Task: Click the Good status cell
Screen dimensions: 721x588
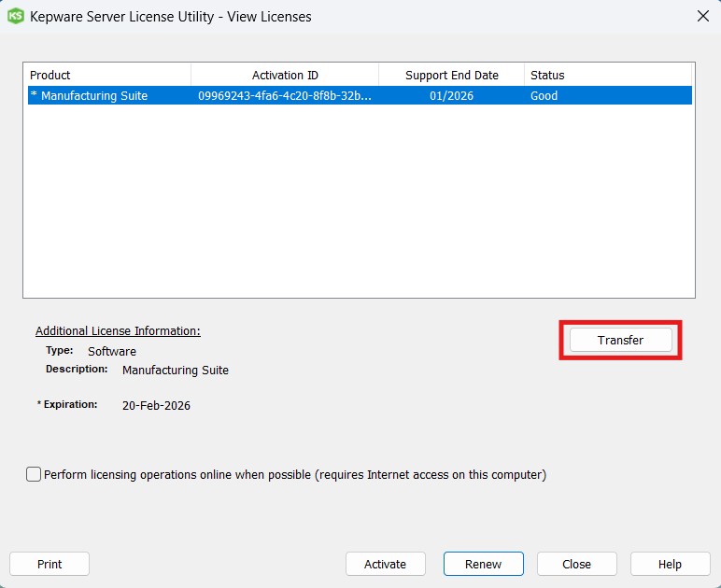Action: pos(544,95)
